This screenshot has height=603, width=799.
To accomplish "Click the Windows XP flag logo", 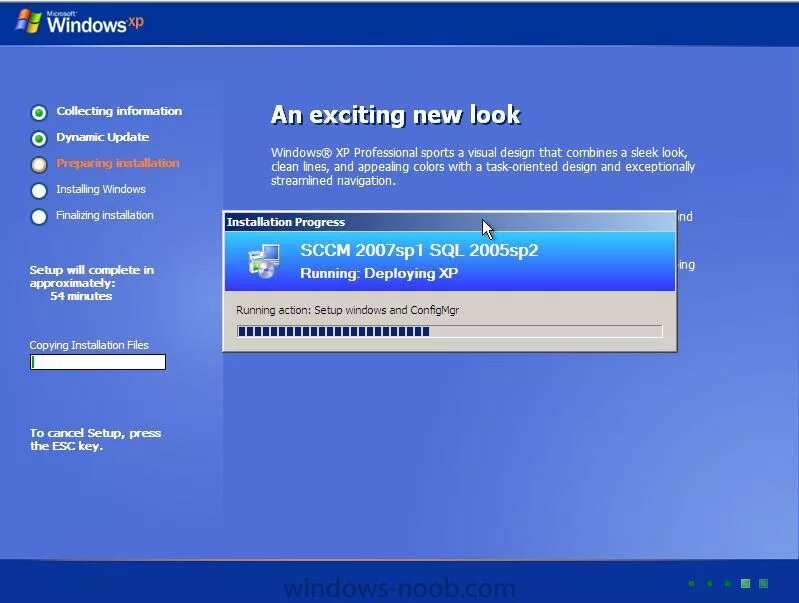I will click(29, 22).
